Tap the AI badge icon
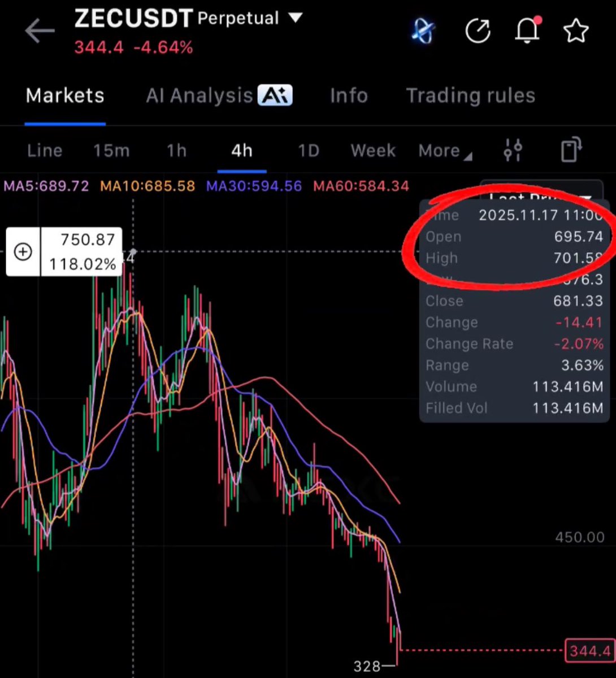Viewport: 616px width, 678px height. tap(275, 95)
